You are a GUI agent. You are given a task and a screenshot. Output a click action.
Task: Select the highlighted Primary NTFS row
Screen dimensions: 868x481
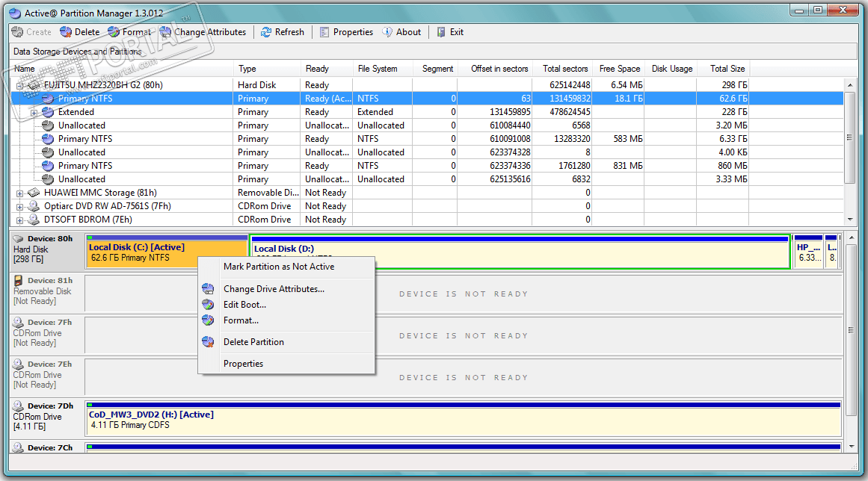coord(427,99)
